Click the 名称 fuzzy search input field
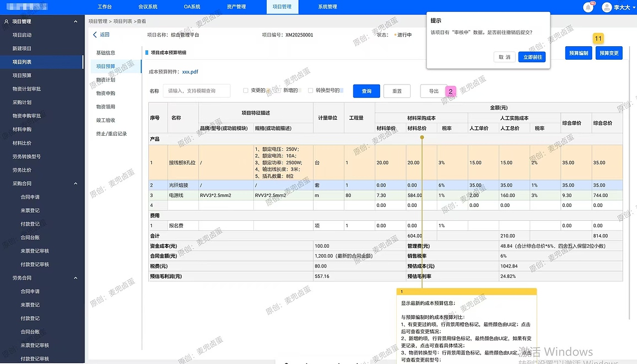The image size is (637, 364). (x=196, y=91)
